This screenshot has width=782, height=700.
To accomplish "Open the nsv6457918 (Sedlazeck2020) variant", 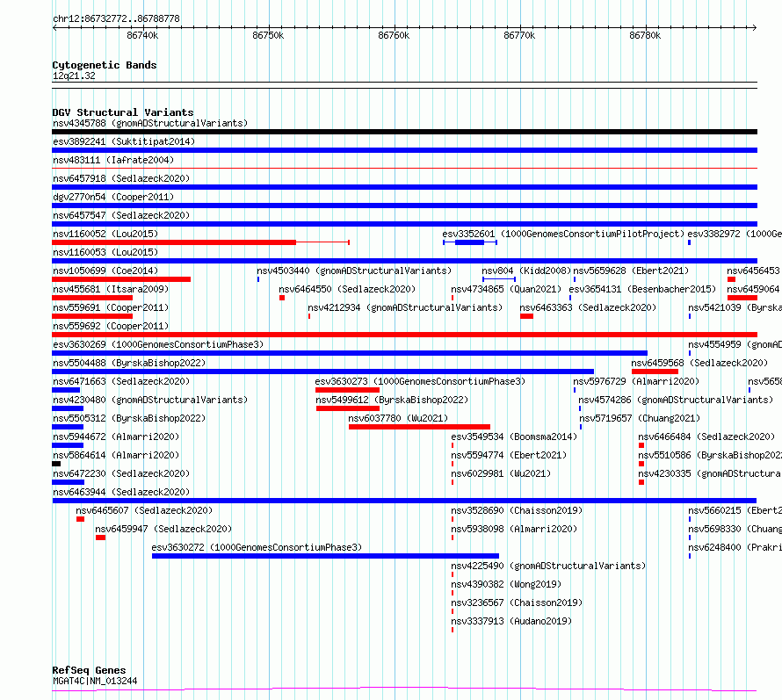I will (121, 178).
